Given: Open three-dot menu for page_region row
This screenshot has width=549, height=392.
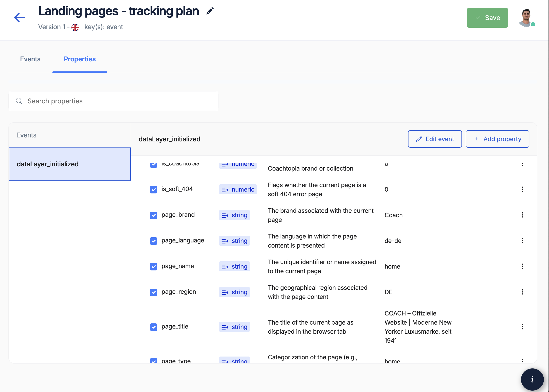Looking at the screenshot, I should 522,292.
